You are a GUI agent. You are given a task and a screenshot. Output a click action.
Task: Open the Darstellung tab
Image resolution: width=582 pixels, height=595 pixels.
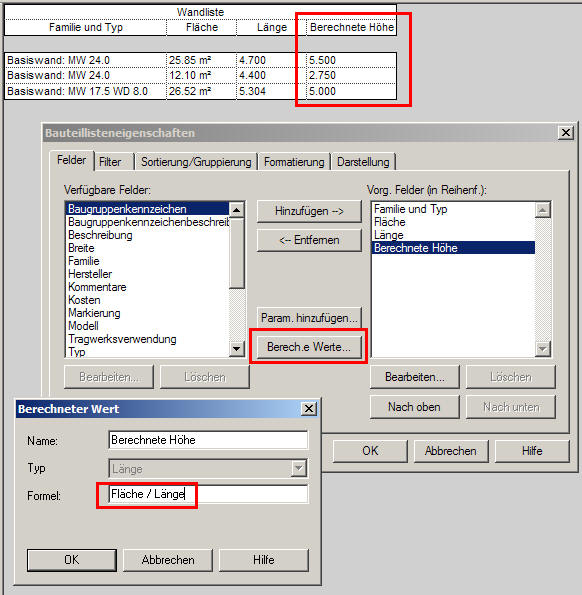363,162
